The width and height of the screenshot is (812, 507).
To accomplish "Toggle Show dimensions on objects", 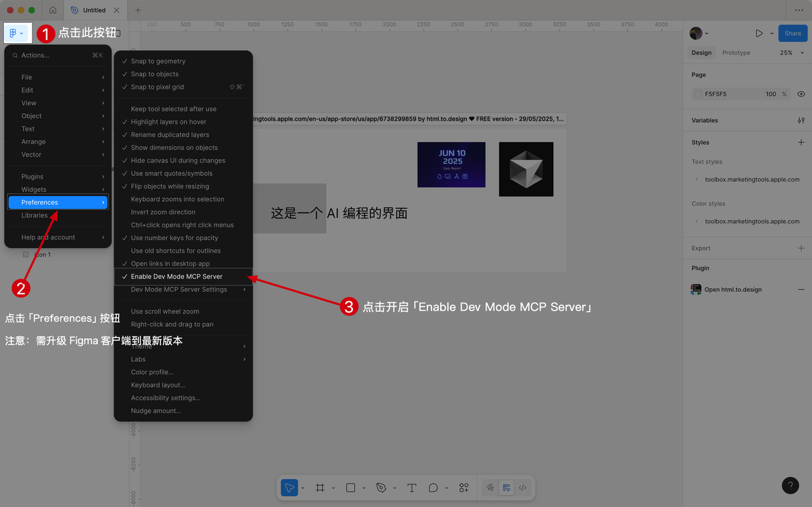I will (x=183, y=148).
